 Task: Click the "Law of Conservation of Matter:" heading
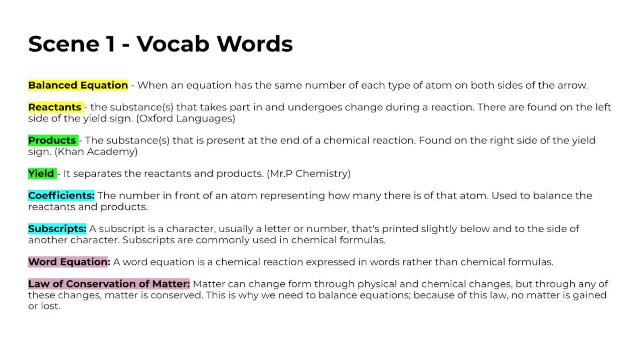click(109, 284)
